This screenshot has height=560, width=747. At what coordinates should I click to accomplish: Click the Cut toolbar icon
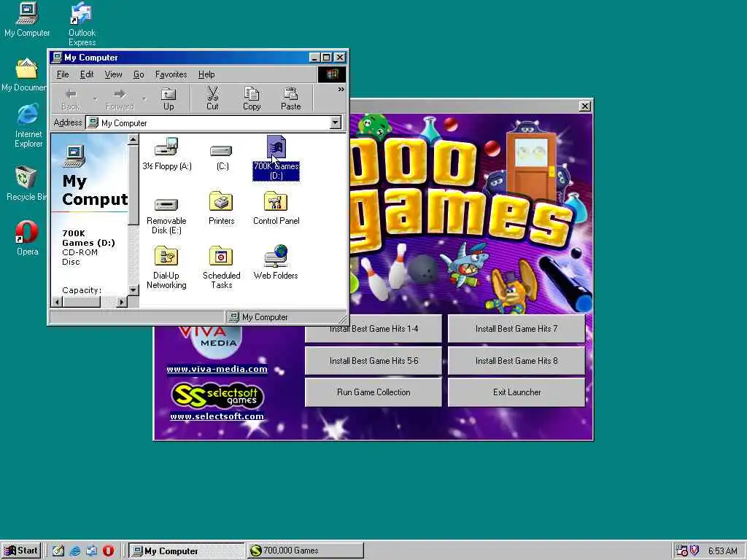click(212, 99)
